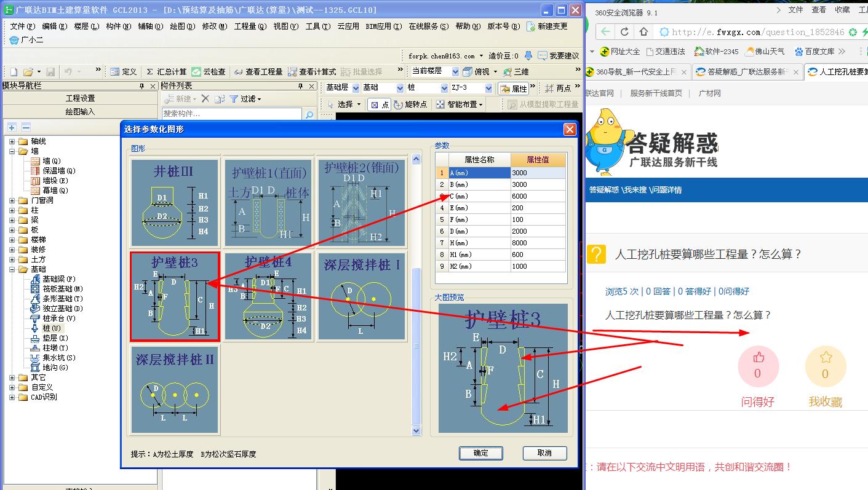Viewport: 868px width, 490px height.
Task: Click the 两点 two-point axis tool
Action: pos(558,89)
